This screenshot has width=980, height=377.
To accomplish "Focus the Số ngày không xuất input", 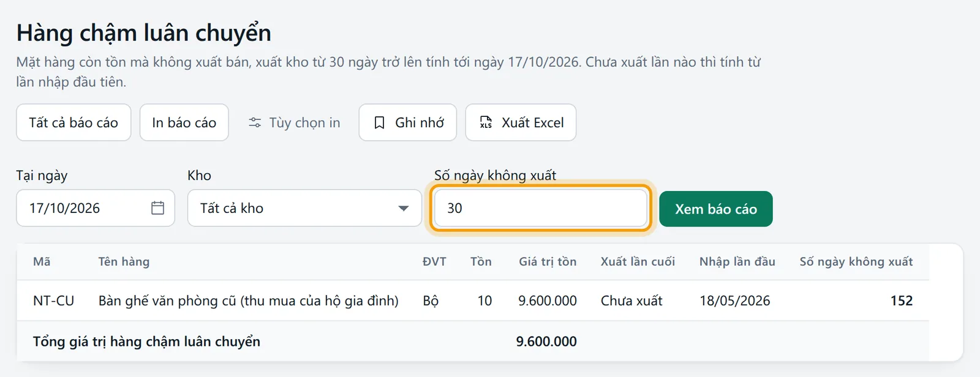I will 540,208.
